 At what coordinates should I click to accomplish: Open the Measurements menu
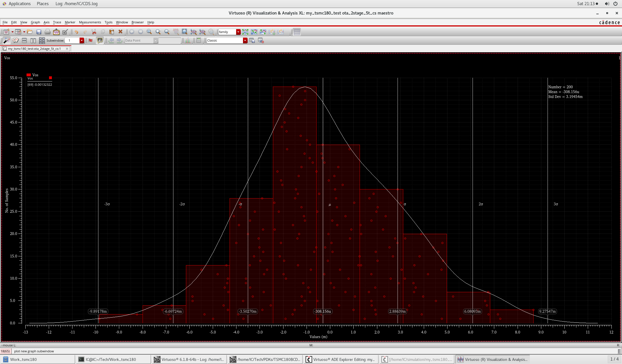point(90,22)
